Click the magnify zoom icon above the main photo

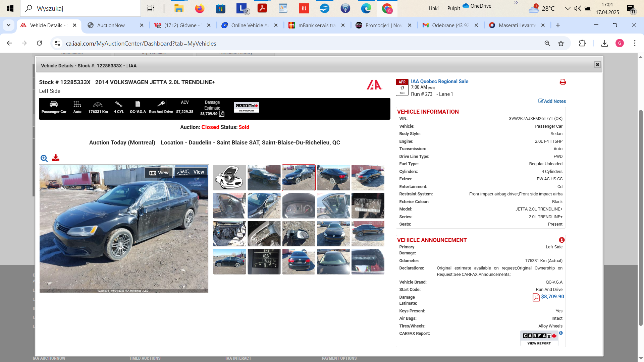pos(44,158)
